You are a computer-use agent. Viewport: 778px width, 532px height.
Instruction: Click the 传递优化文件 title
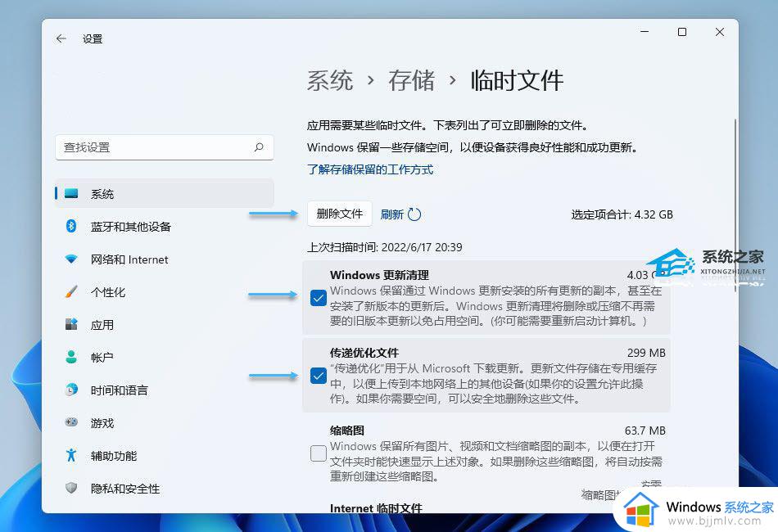364,353
